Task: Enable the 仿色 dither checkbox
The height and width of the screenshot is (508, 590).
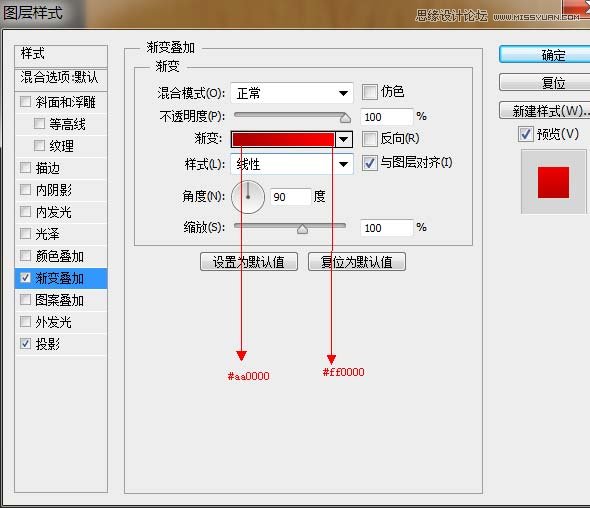Action: point(370,92)
